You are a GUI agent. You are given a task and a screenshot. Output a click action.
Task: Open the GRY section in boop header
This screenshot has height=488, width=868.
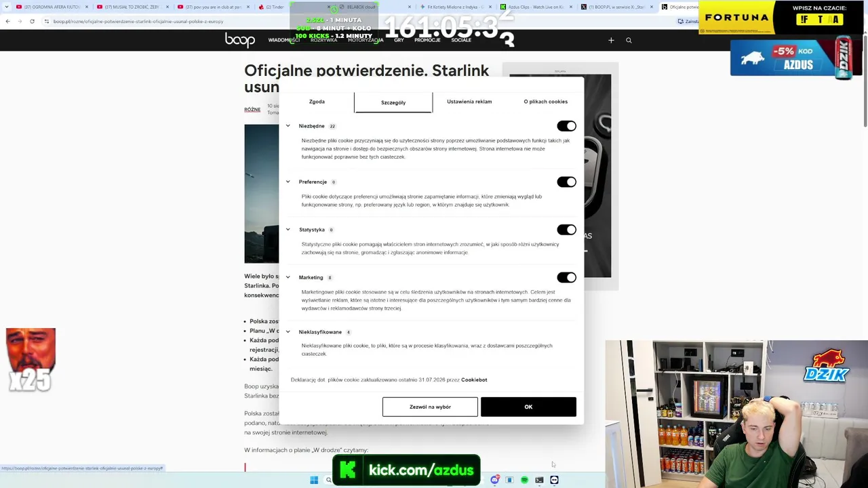tap(399, 40)
